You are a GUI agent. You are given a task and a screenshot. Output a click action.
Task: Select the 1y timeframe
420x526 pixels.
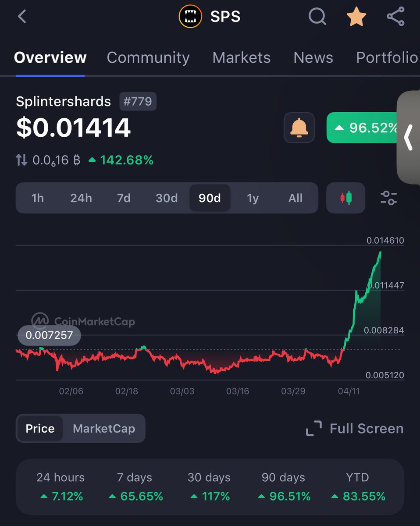pos(253,198)
